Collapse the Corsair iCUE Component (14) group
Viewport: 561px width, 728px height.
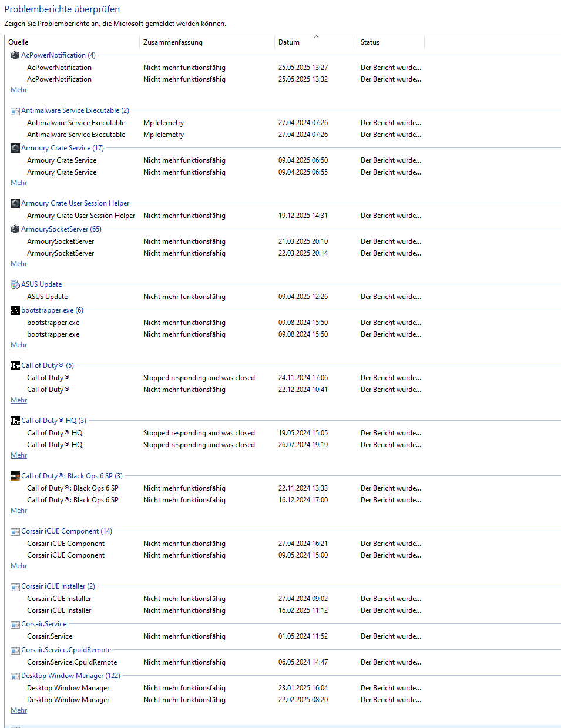coord(66,531)
